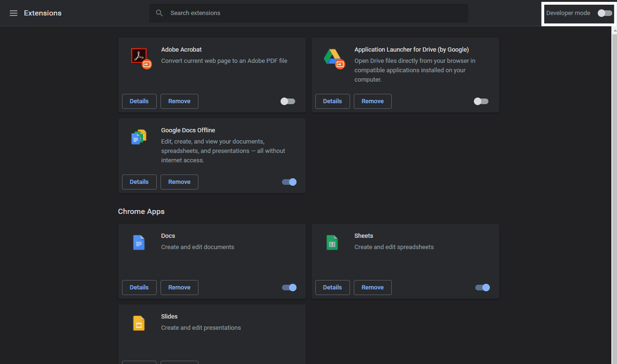Click the Adobe Acrobat extension icon
Screen dimensions: 617x364
coord(139,57)
